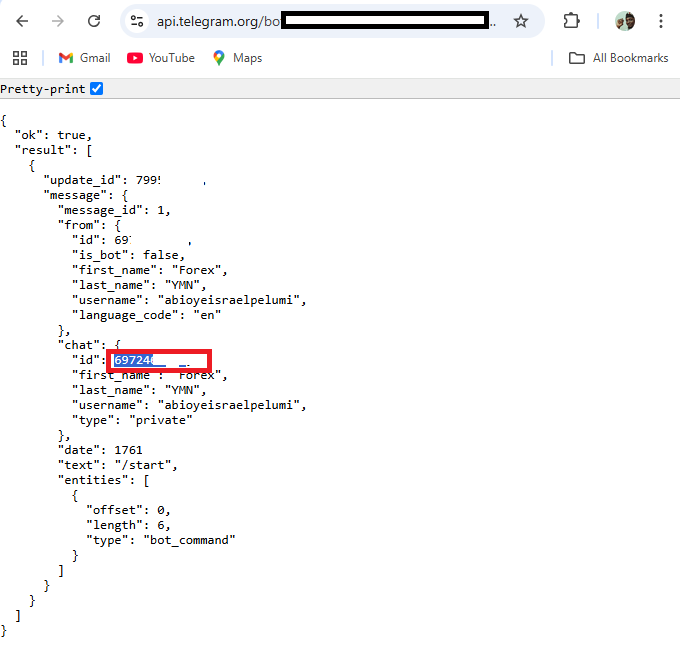Click the "result": [ line
680x667 pixels.
pyautogui.click(x=53, y=150)
